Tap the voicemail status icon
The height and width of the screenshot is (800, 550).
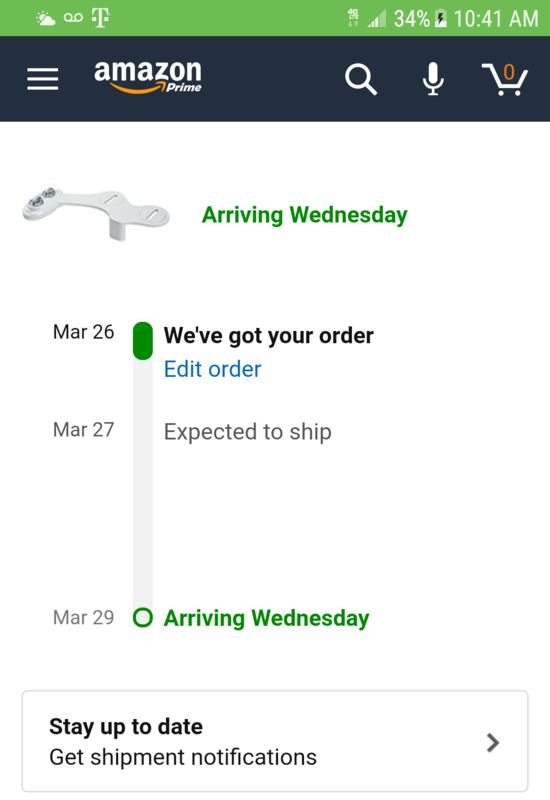click(x=73, y=18)
